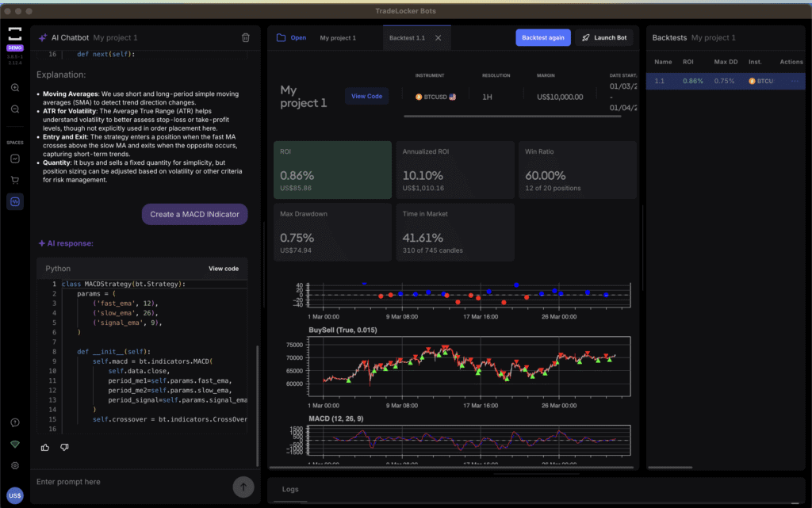Viewport: 812px width, 508px height.
Task: Close the Backtest 1.1 tab
Action: coord(438,38)
